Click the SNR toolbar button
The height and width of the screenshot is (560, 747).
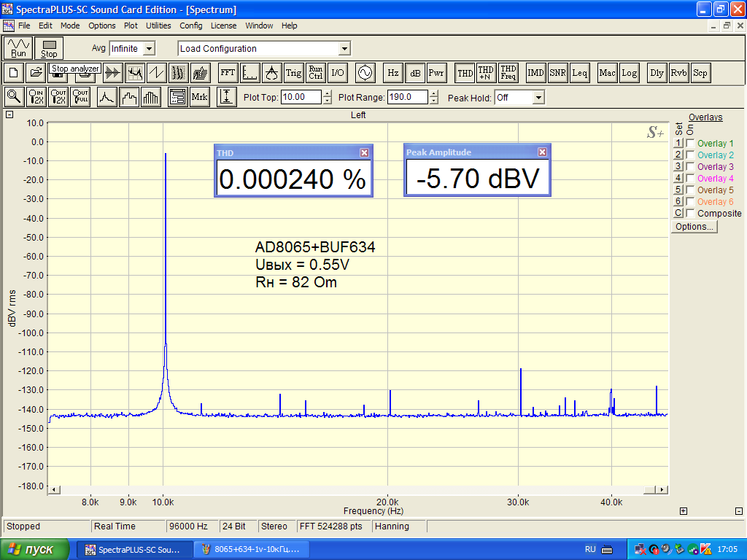(x=558, y=73)
